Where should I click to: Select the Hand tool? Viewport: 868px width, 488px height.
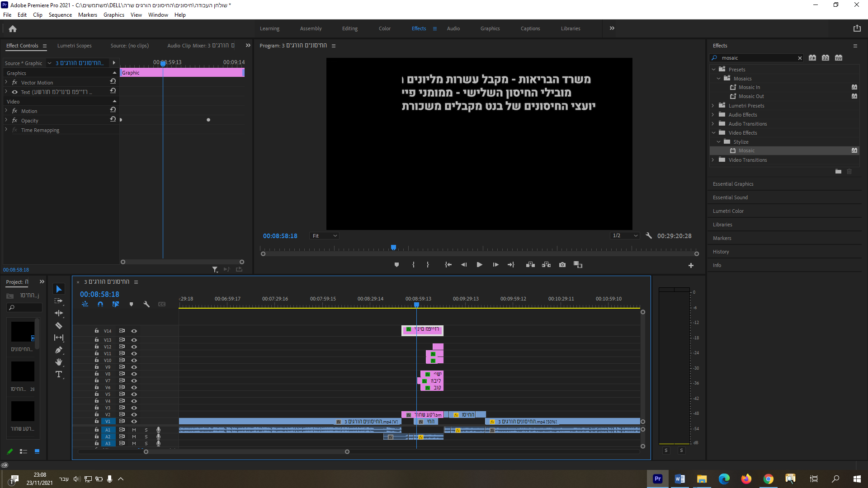tap(59, 362)
